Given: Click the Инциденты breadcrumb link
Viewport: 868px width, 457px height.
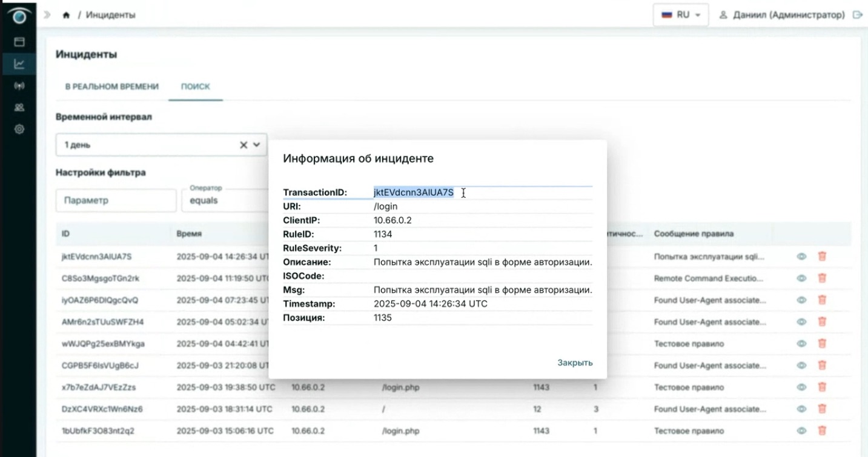Looking at the screenshot, I should [x=111, y=15].
